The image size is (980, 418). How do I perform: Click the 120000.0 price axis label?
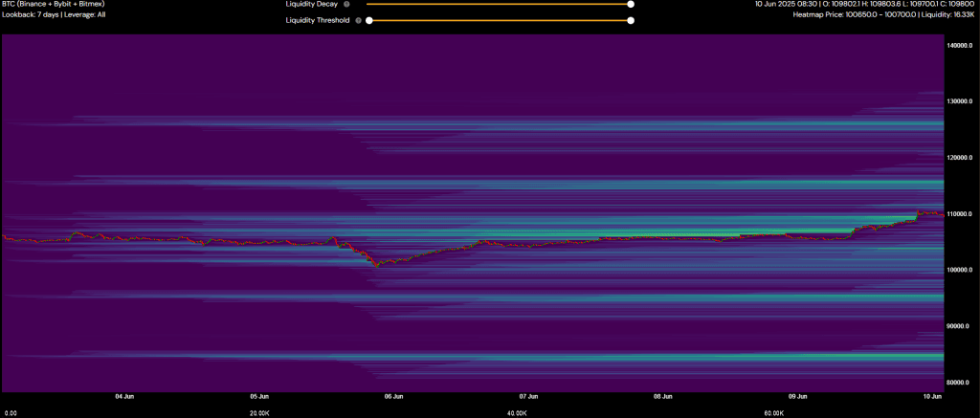961,158
